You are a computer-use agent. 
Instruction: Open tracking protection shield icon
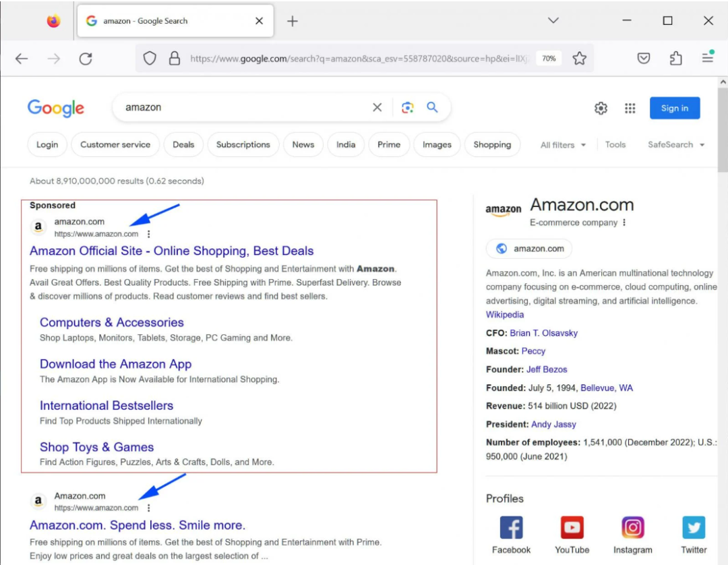tap(150, 59)
